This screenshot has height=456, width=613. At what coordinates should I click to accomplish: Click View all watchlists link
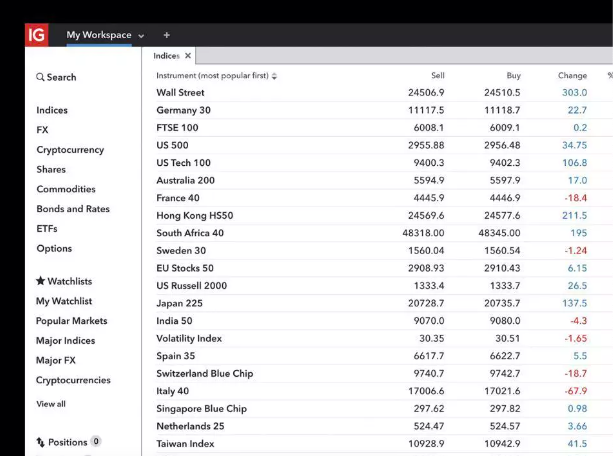coord(51,404)
